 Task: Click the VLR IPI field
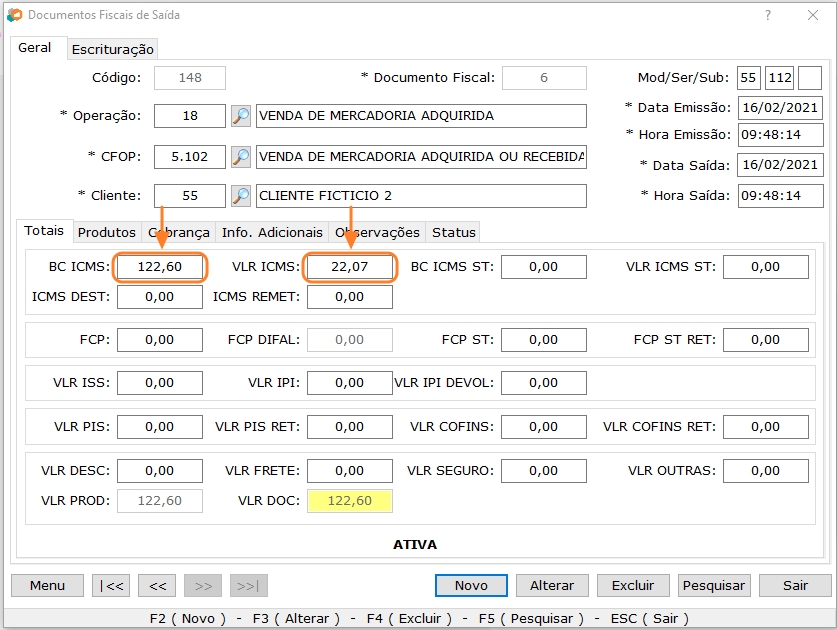point(350,383)
